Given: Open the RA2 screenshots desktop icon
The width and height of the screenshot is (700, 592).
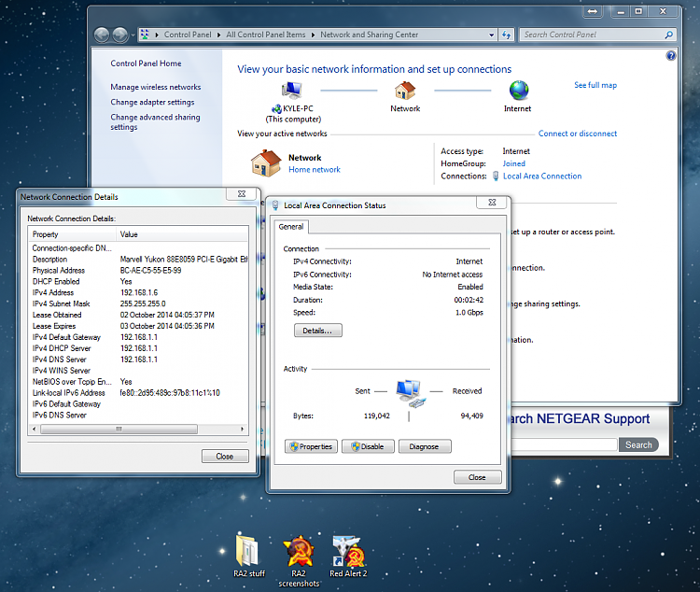Looking at the screenshot, I should (x=299, y=551).
